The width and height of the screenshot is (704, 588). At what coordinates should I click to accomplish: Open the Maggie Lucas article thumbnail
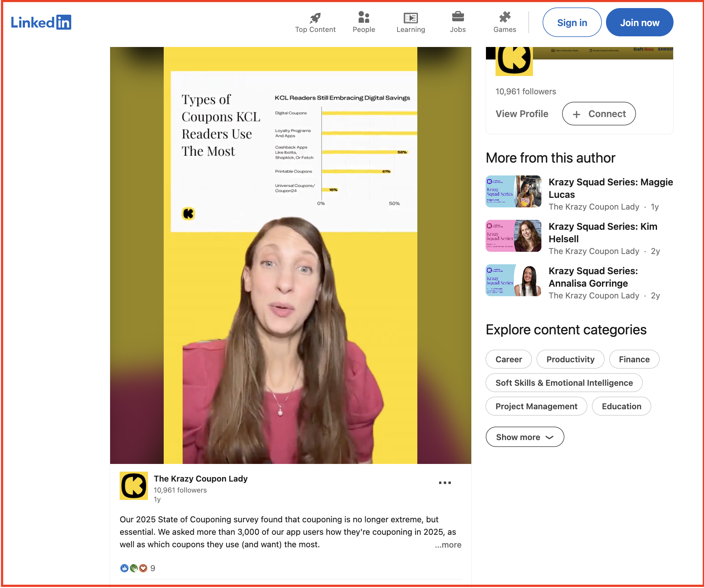coord(513,191)
